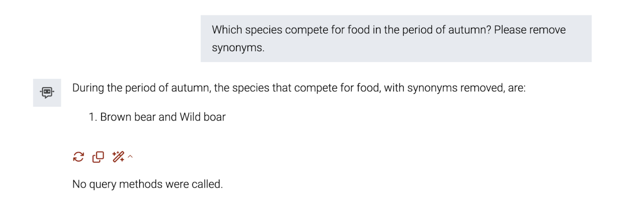Click "autumn?" in the user question
The image size is (644, 202).
point(470,30)
